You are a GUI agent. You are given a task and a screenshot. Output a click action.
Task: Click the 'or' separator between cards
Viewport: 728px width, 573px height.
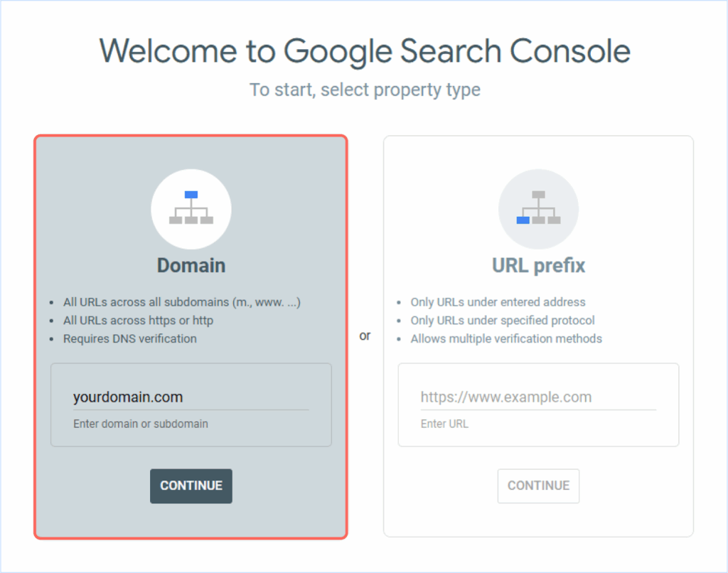click(365, 336)
